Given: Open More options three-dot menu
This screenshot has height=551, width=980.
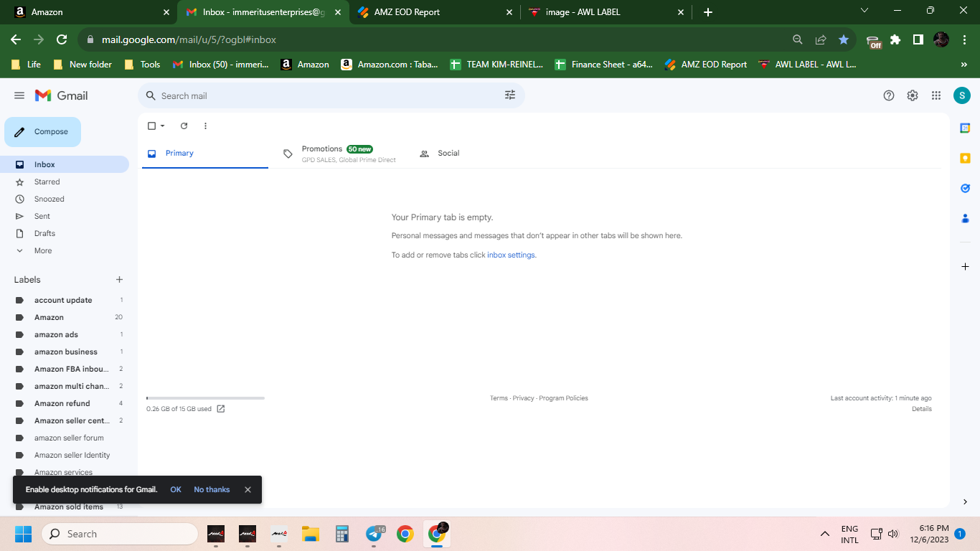Looking at the screenshot, I should click(x=205, y=126).
